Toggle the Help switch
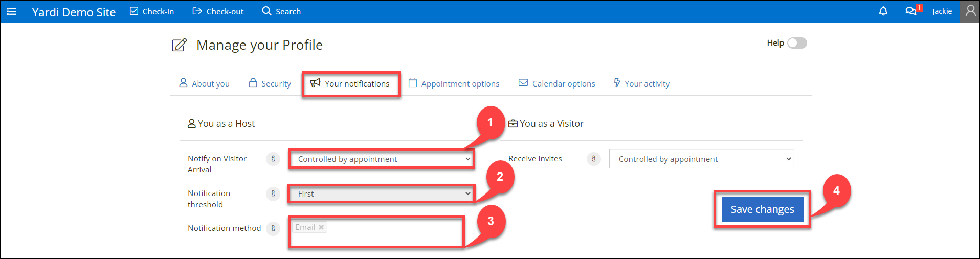This screenshot has width=980, height=259. [797, 43]
